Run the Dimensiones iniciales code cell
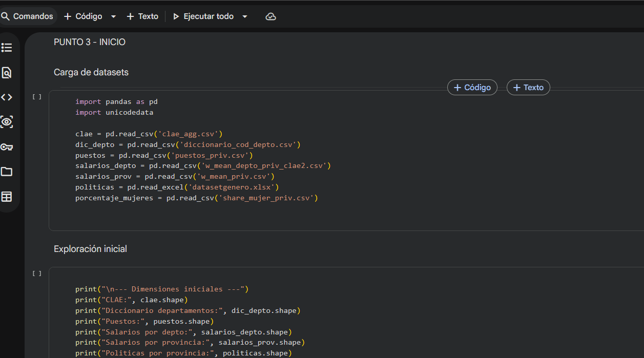 click(37, 273)
